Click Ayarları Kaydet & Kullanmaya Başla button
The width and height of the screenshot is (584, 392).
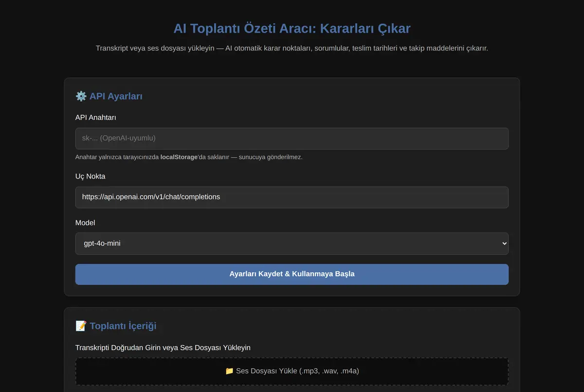click(x=292, y=274)
